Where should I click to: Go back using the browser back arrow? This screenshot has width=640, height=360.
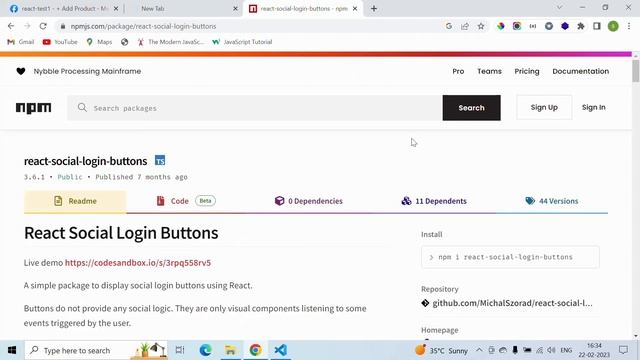pyautogui.click(x=11, y=26)
